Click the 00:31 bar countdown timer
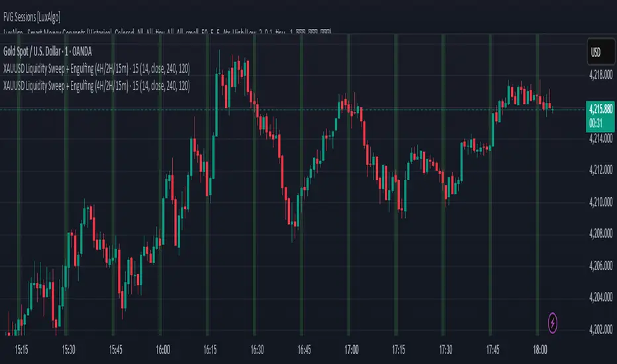The width and height of the screenshot is (617, 364). (x=596, y=122)
